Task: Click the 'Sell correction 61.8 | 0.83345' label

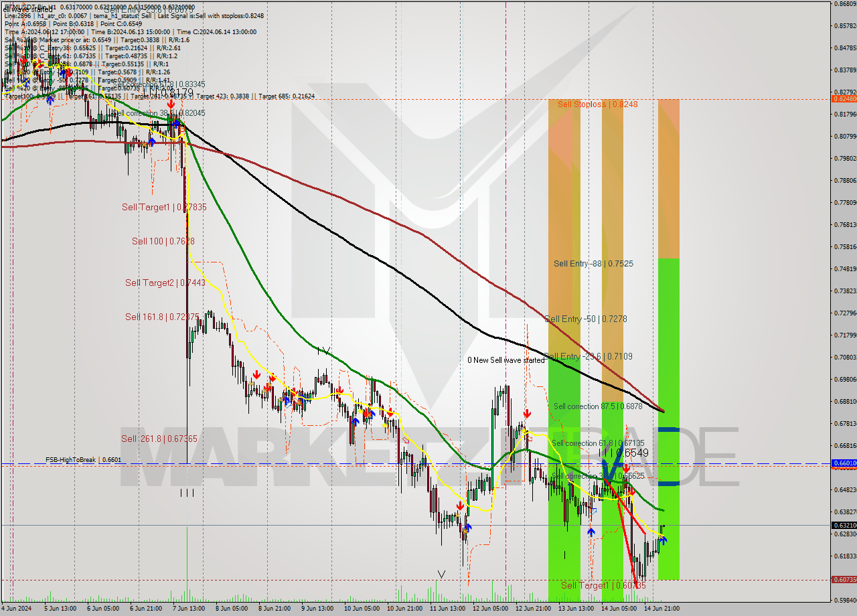Action: (x=159, y=84)
